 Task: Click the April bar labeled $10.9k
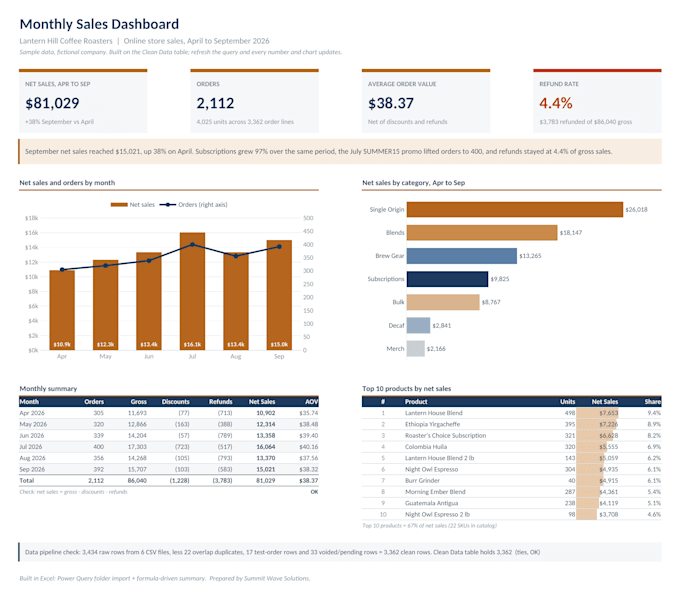[62, 310]
